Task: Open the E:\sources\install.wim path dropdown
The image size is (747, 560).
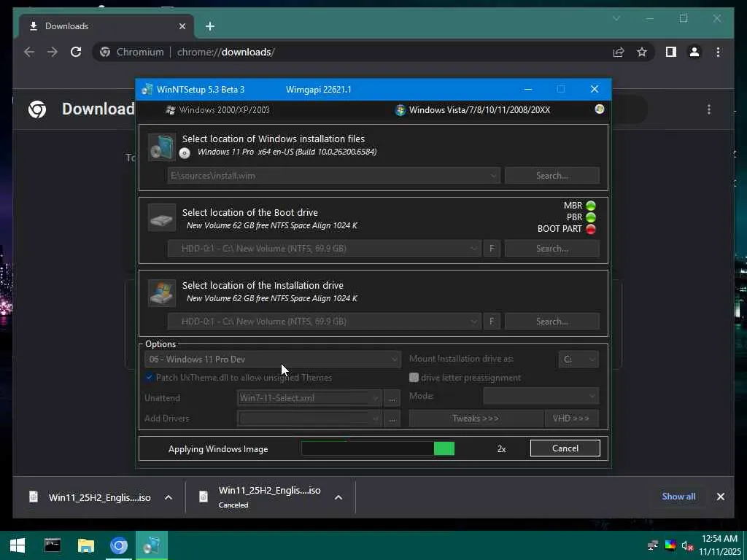Action: click(333, 176)
